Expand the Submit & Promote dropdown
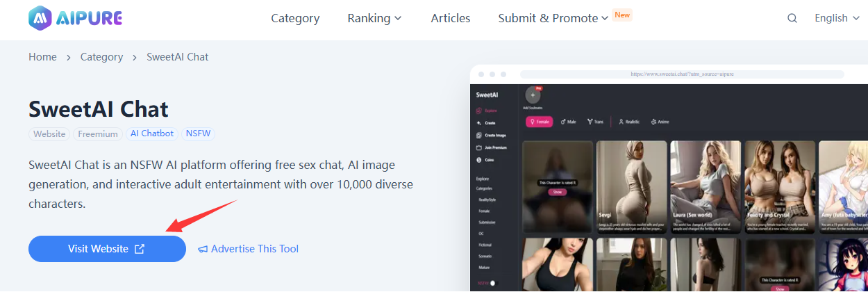The height and width of the screenshot is (292, 868). coord(553,18)
